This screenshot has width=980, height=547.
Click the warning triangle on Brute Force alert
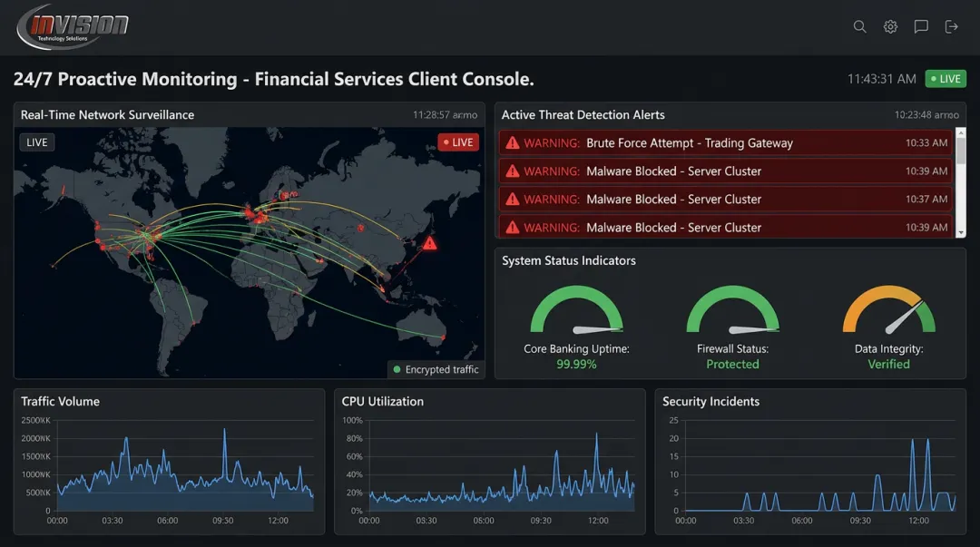coord(513,142)
